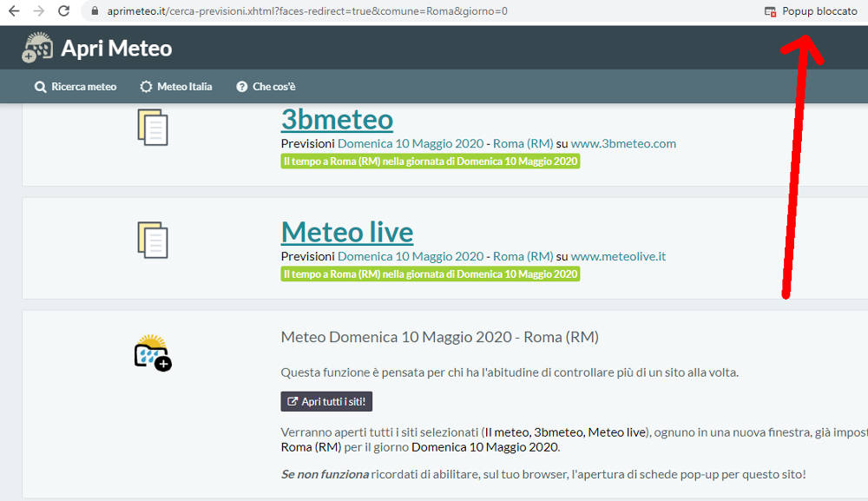Open Ricerca meteo menu item
868x501 pixels.
[x=76, y=86]
